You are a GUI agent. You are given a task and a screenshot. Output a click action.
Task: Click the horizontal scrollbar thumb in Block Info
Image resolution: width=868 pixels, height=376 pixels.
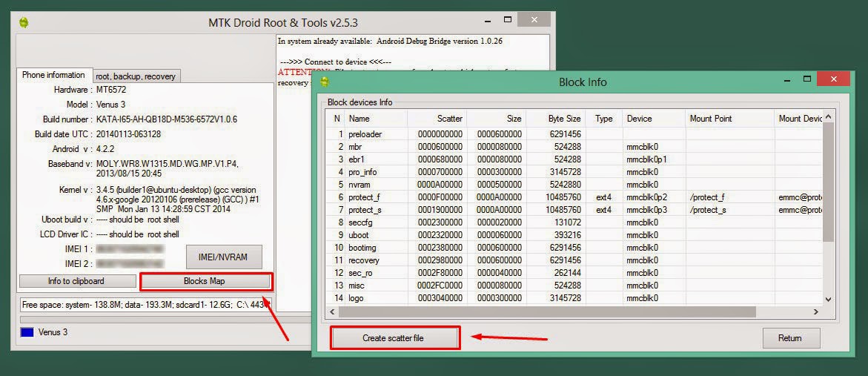[x=547, y=311]
